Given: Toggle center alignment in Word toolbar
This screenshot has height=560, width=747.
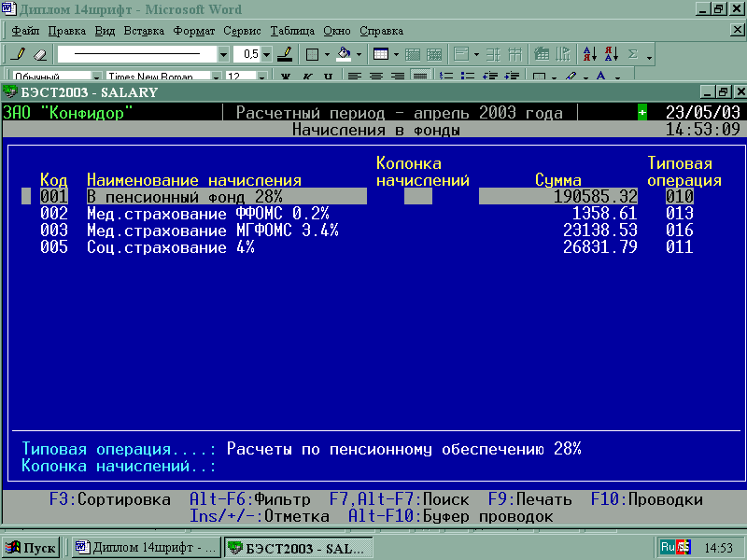Looking at the screenshot, I should [376, 77].
